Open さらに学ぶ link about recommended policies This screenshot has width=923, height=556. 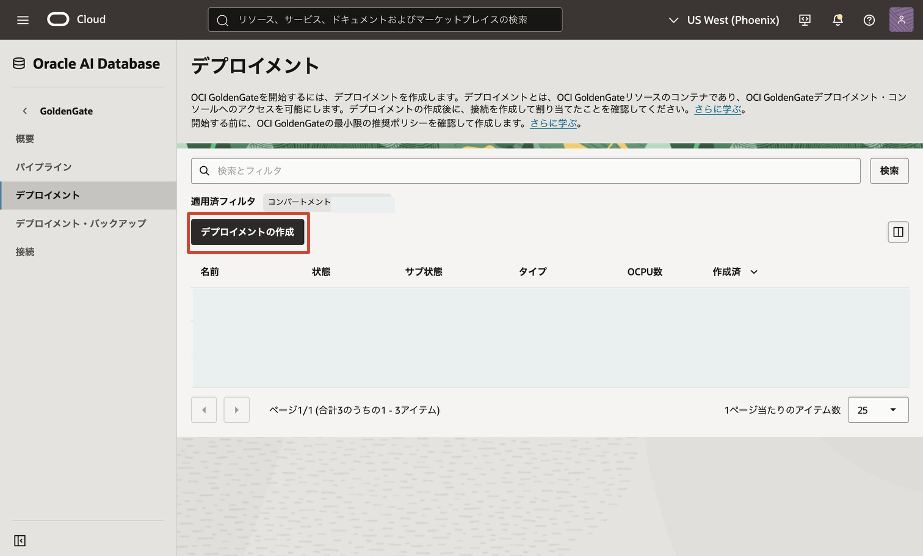[x=553, y=123]
